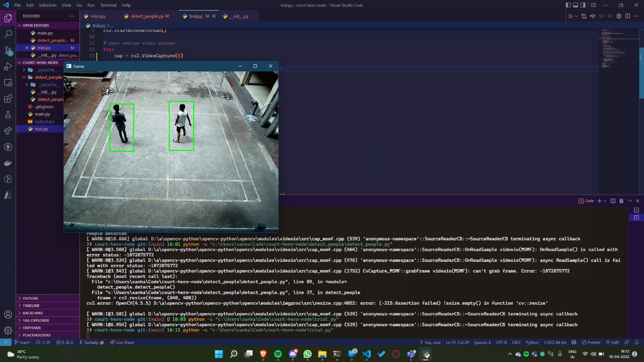The image size is (644, 362).
Task: Toggle panel size with the chevron up
Action: 630,201
